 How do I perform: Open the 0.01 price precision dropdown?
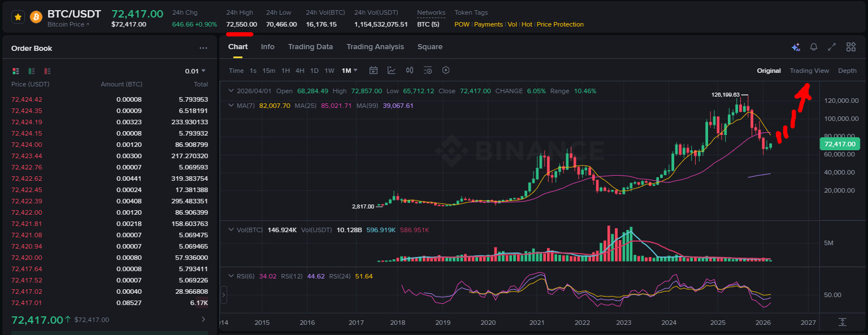pyautogui.click(x=196, y=71)
